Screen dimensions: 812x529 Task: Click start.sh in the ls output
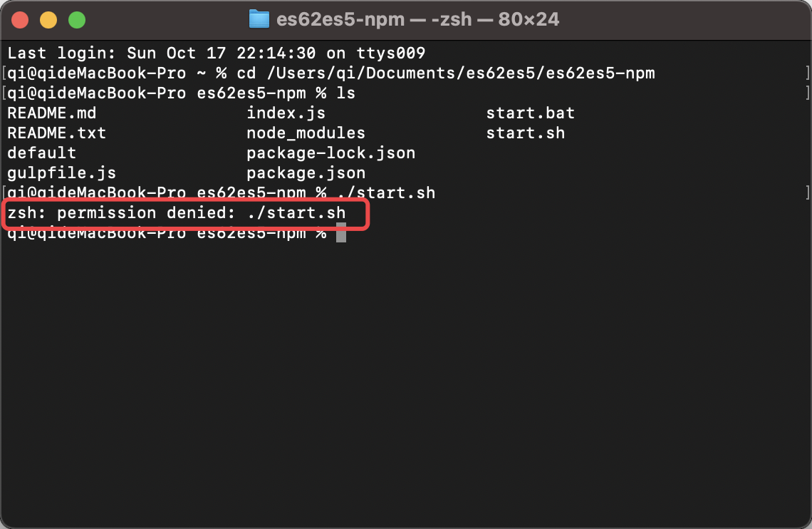pyautogui.click(x=525, y=133)
